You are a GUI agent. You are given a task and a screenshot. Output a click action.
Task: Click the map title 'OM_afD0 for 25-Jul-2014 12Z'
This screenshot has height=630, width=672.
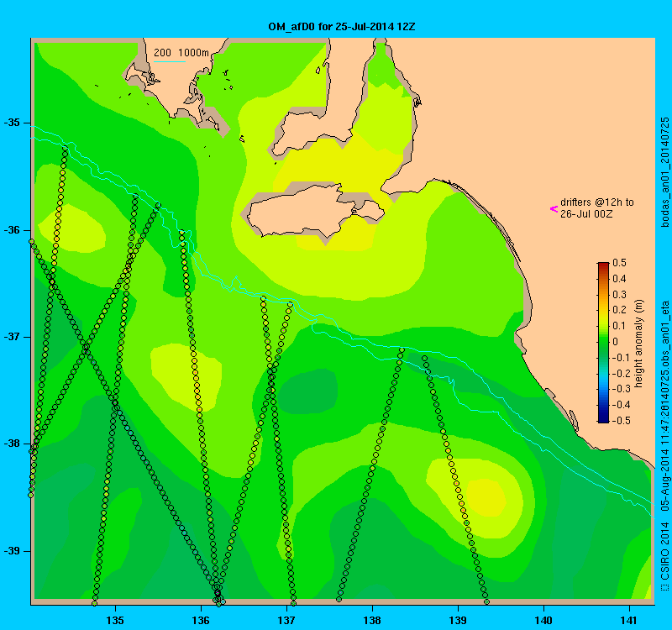click(342, 27)
